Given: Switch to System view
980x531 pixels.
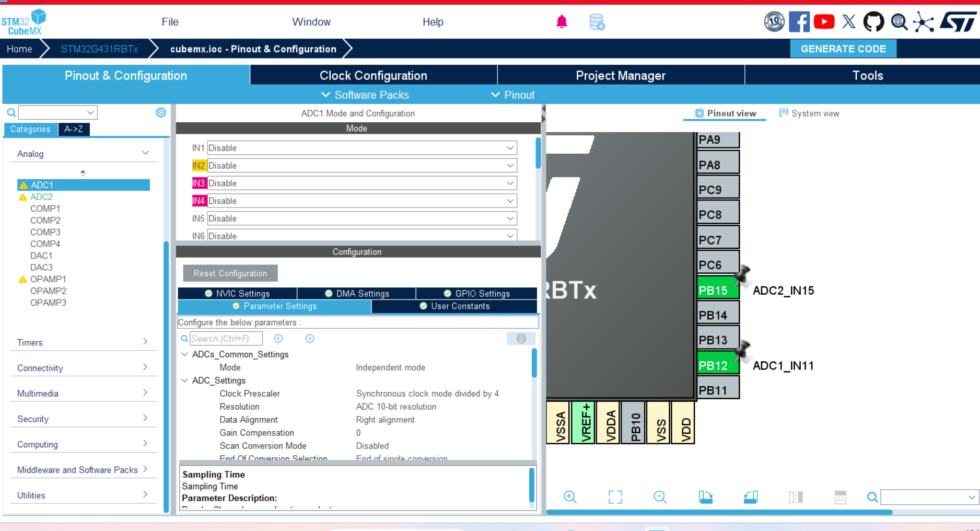Looking at the screenshot, I should (809, 113).
